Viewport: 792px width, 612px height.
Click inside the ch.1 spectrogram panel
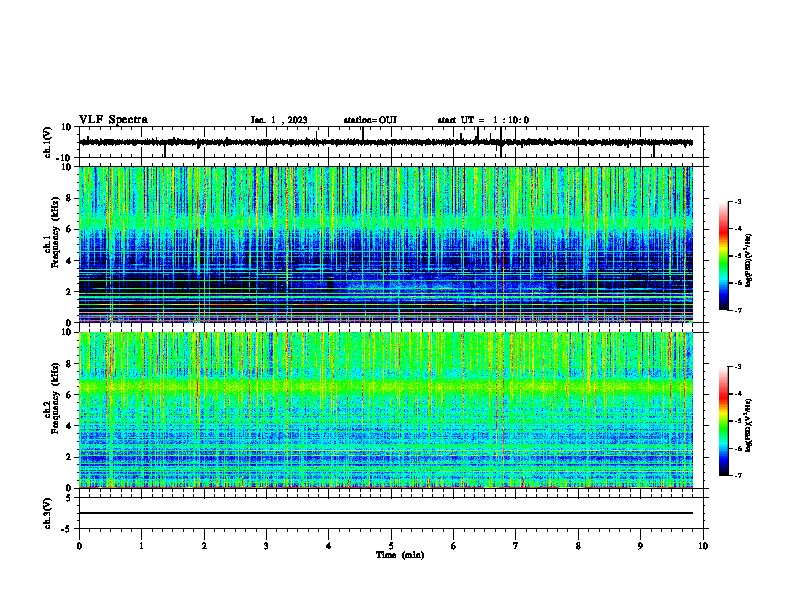pos(386,244)
